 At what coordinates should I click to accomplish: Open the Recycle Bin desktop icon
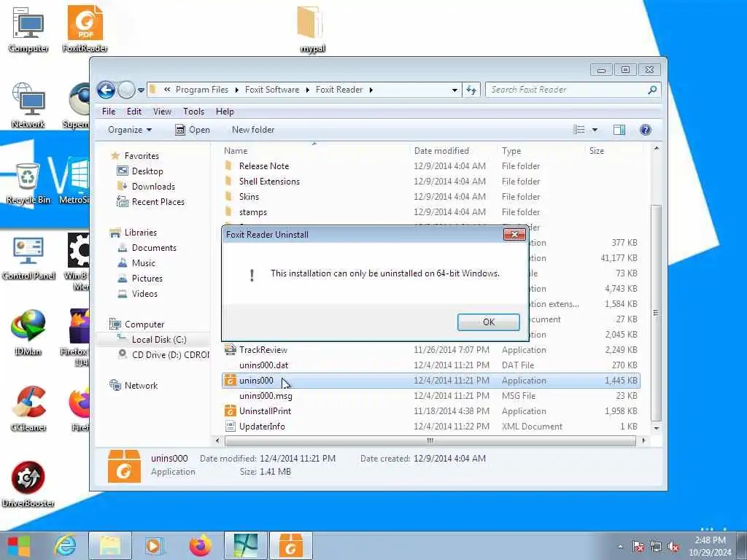click(x=28, y=183)
